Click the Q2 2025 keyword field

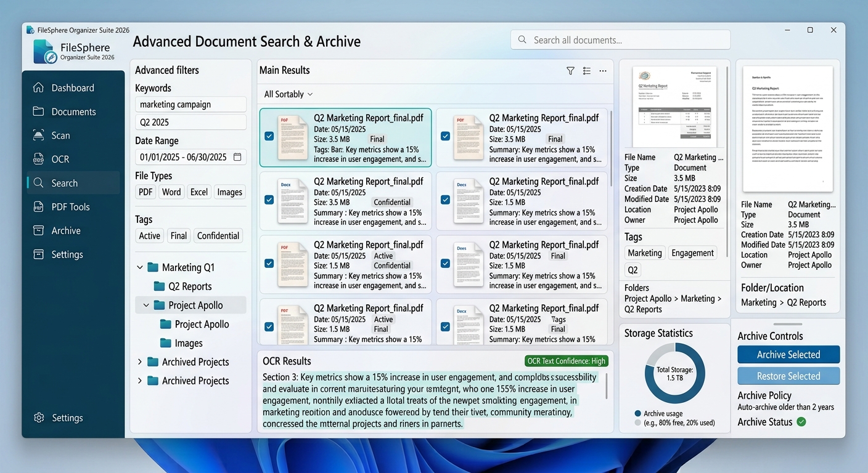pyautogui.click(x=190, y=122)
